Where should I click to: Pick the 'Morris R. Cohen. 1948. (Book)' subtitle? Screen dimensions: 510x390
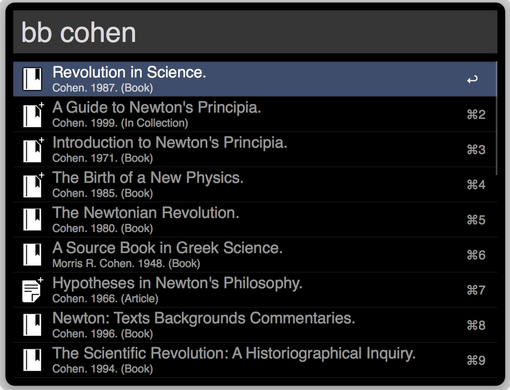coord(126,263)
